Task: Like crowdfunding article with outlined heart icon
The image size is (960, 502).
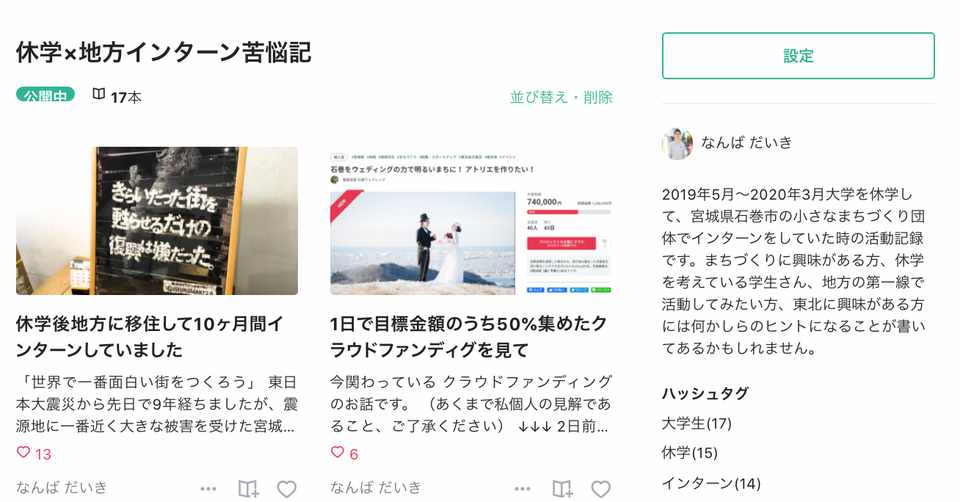Action: pos(601,489)
